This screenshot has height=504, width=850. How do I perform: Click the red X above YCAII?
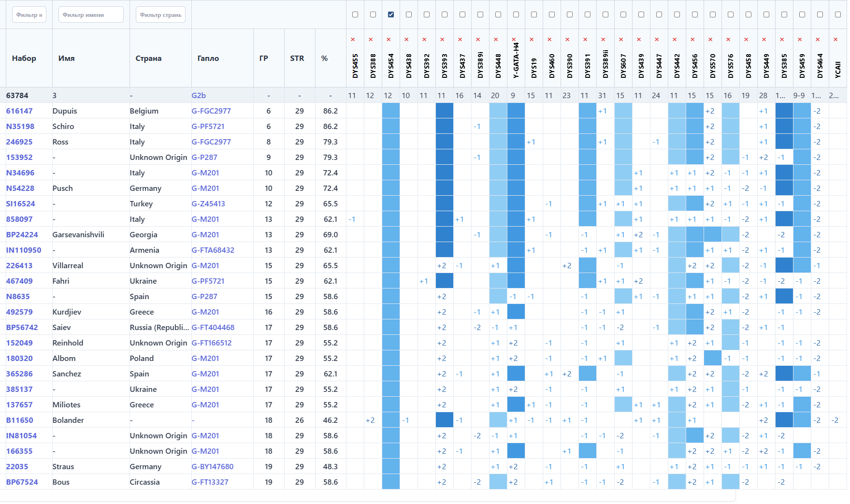coord(836,40)
